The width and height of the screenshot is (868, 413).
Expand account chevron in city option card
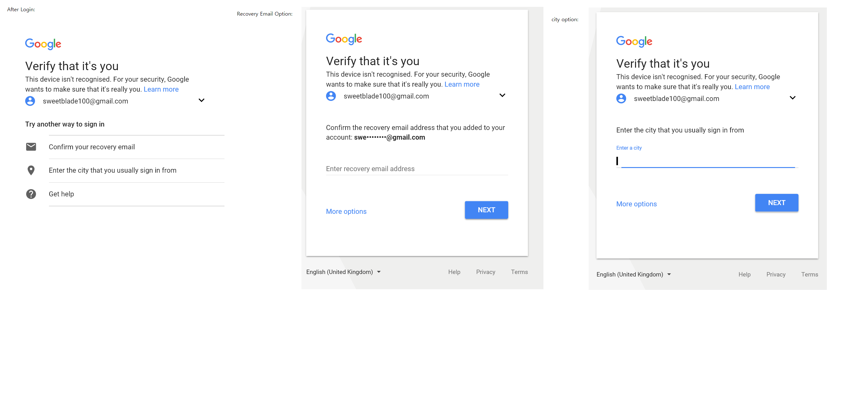click(x=793, y=98)
